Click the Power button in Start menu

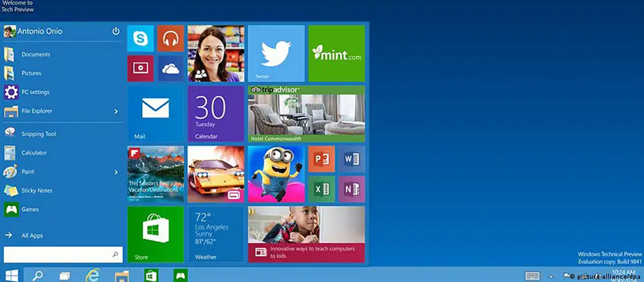click(x=116, y=31)
